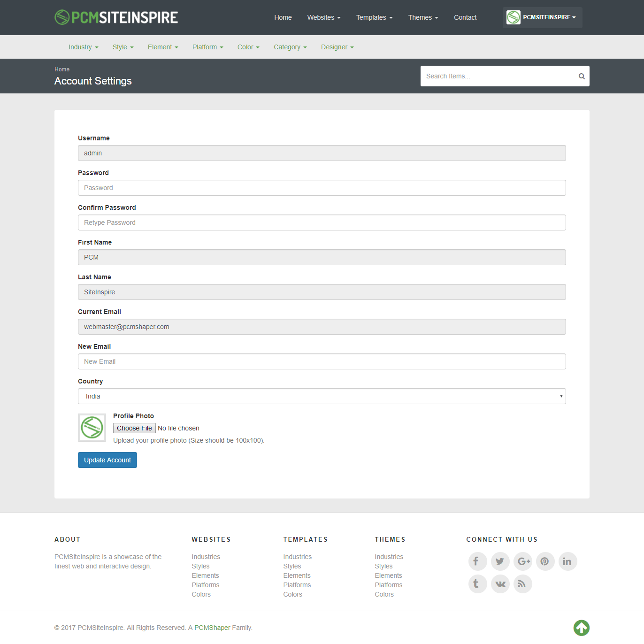This screenshot has height=644, width=644.
Task: Open the VK social icon
Action: (500, 584)
